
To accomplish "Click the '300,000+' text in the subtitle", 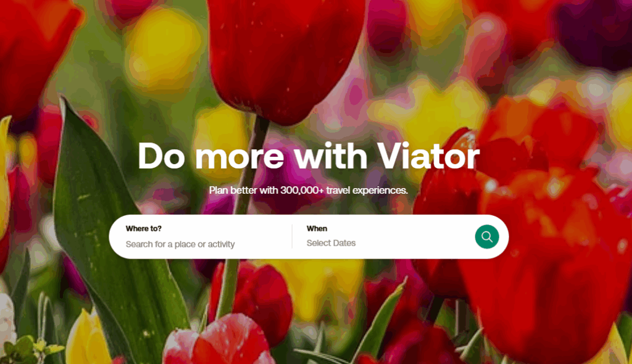I will pyautogui.click(x=302, y=190).
